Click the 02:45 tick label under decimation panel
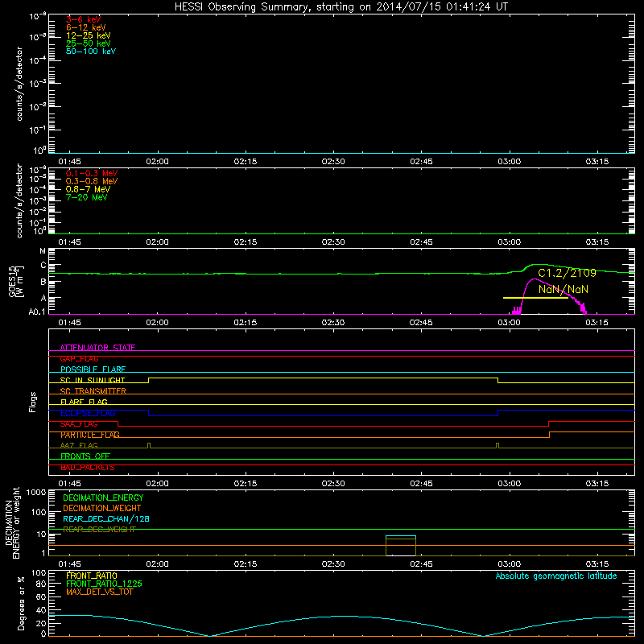Screen dimensions: 644x644 [x=421, y=564]
